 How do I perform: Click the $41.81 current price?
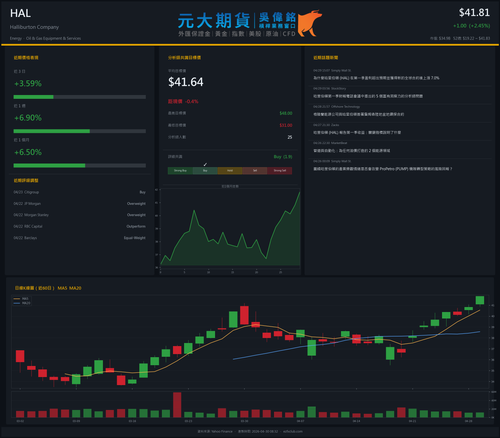(x=474, y=13)
